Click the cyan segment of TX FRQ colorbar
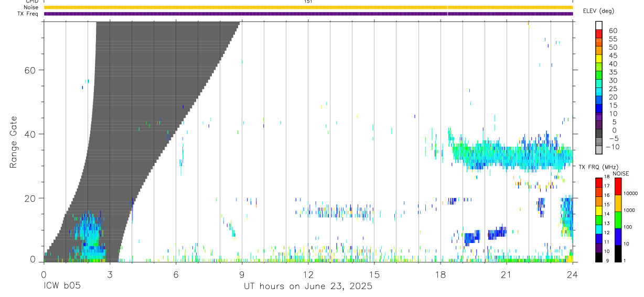Image resolution: width=644 pixels, height=297 pixels. pos(599,229)
